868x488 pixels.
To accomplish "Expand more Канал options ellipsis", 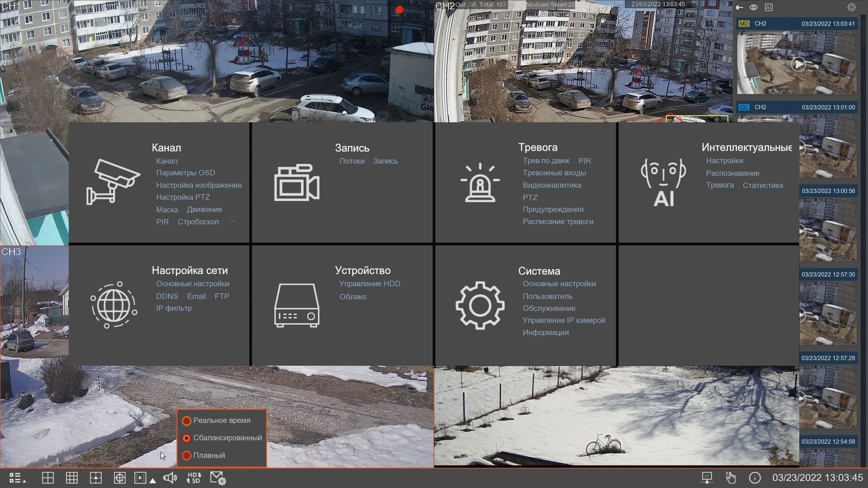I will [x=232, y=221].
